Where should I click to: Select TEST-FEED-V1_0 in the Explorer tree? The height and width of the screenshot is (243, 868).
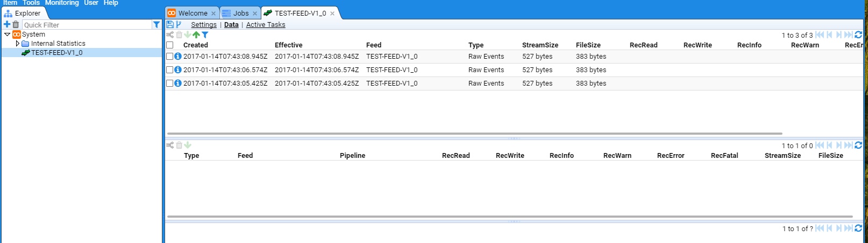56,53
